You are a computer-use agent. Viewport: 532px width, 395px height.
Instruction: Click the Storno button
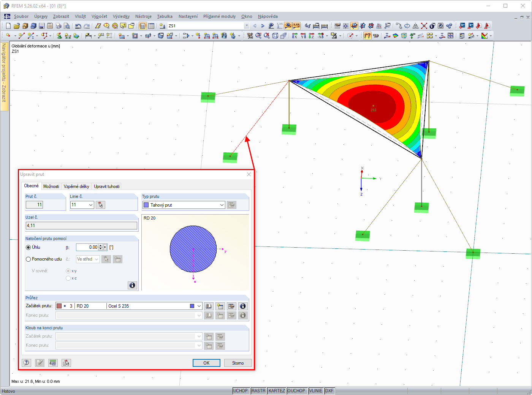(238, 363)
